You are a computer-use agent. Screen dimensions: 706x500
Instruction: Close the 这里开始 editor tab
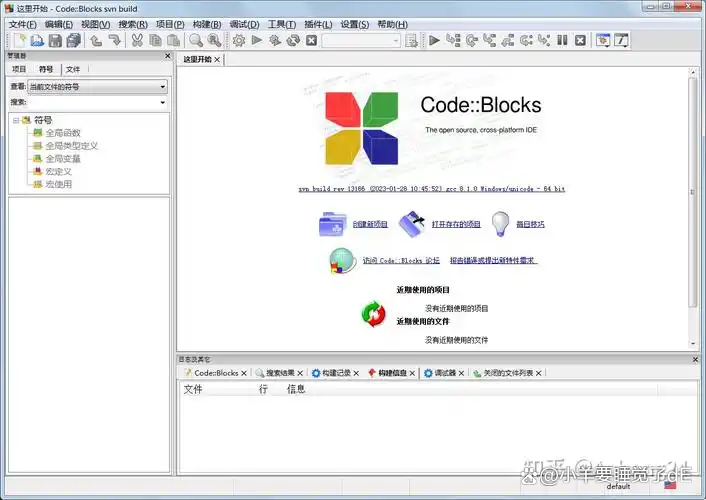[x=217, y=59]
